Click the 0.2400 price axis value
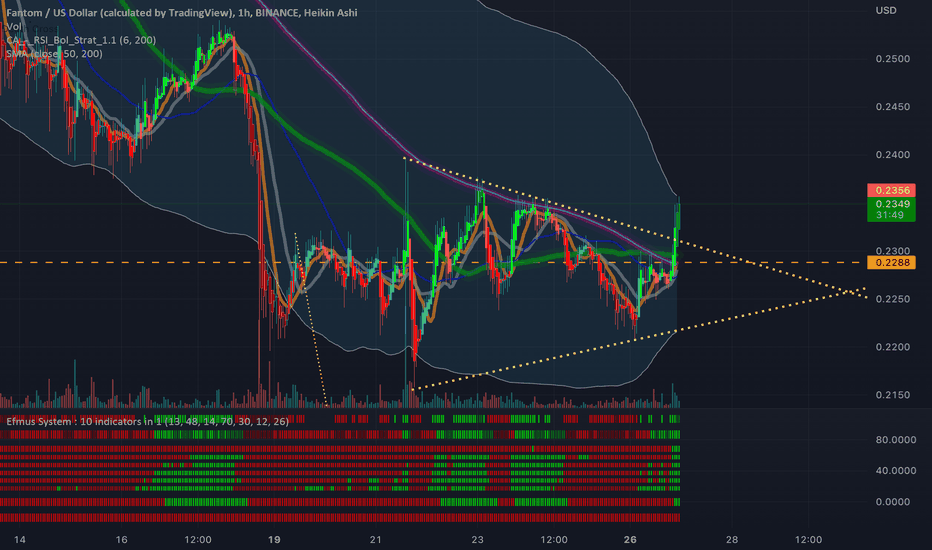 [x=893, y=155]
